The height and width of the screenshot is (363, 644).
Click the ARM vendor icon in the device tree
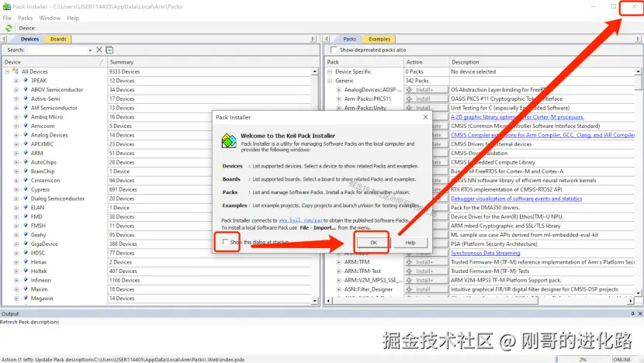click(x=26, y=153)
